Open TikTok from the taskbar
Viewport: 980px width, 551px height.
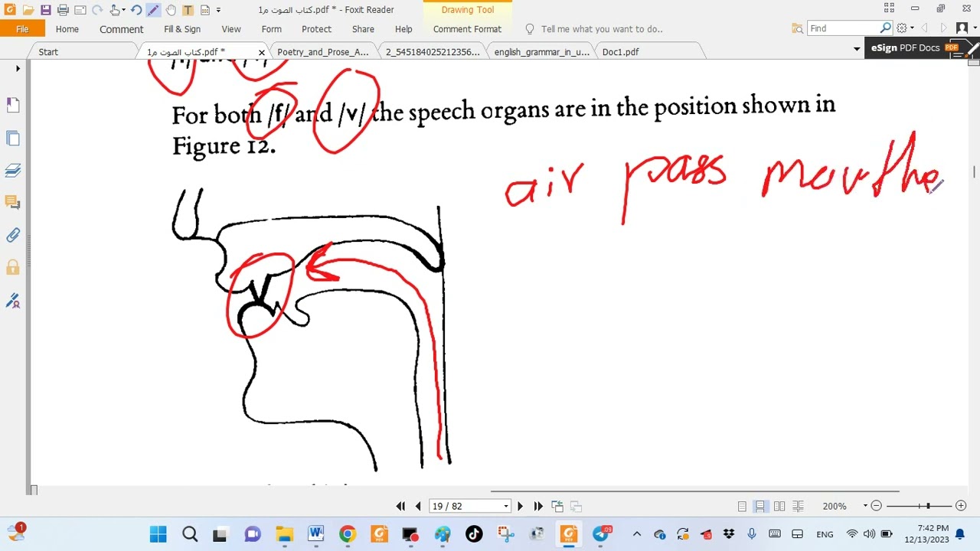coord(474,534)
